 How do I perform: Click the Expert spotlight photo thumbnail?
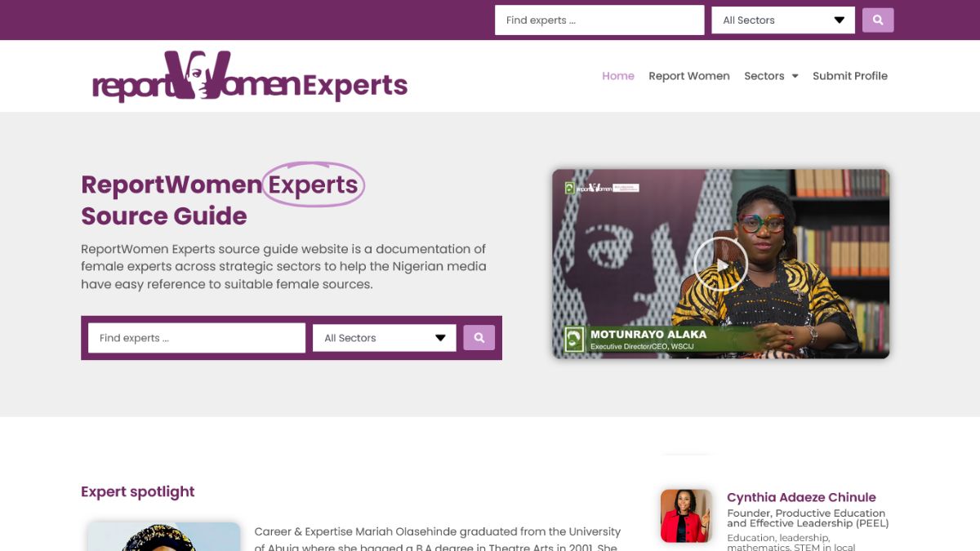(x=164, y=536)
